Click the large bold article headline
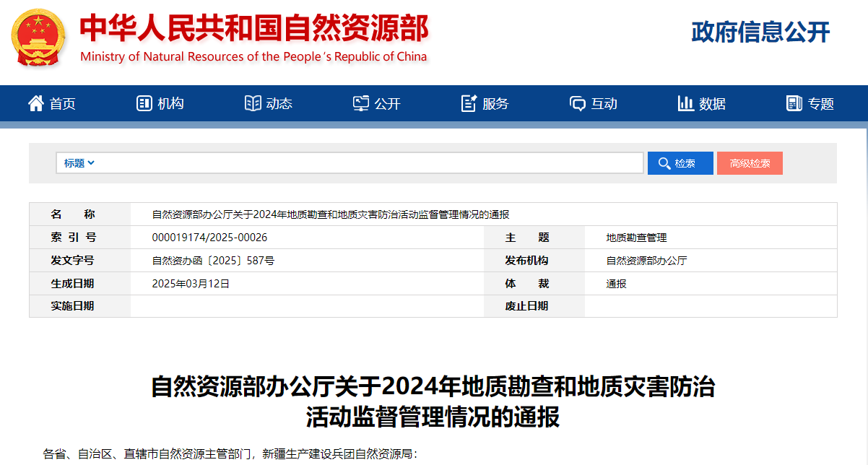This screenshot has width=868, height=465. (x=433, y=401)
